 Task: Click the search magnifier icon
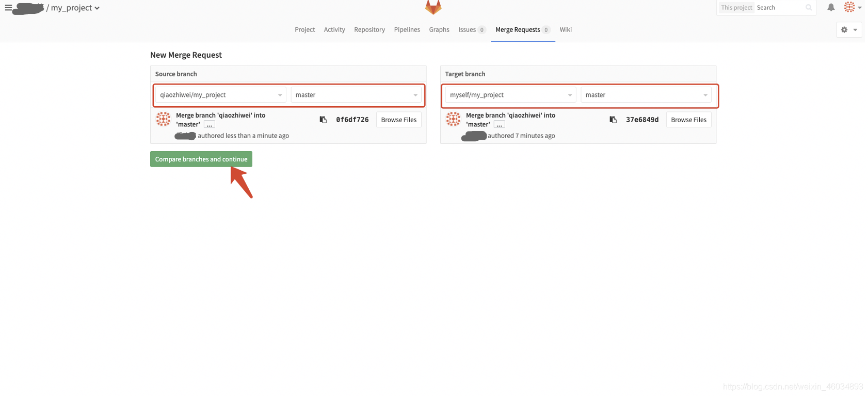pyautogui.click(x=809, y=8)
